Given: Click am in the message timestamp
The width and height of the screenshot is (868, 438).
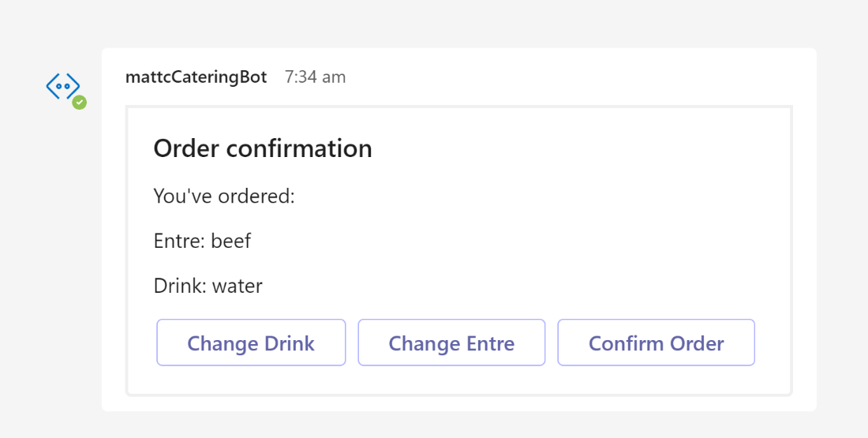Looking at the screenshot, I should (x=334, y=77).
